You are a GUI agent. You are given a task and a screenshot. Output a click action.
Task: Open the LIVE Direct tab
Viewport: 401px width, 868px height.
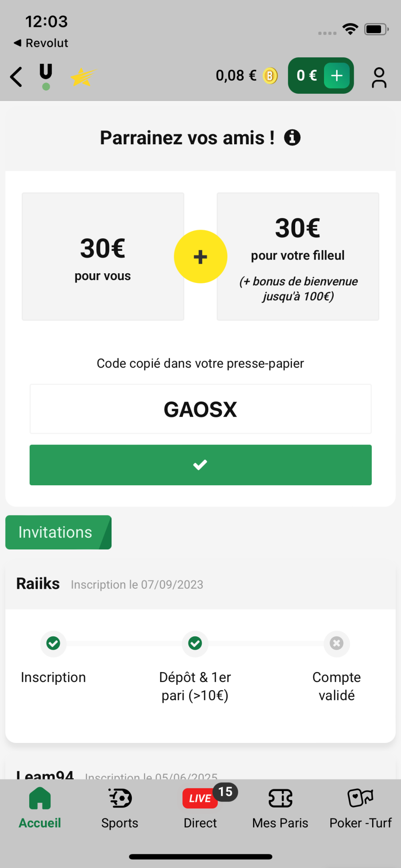200,808
